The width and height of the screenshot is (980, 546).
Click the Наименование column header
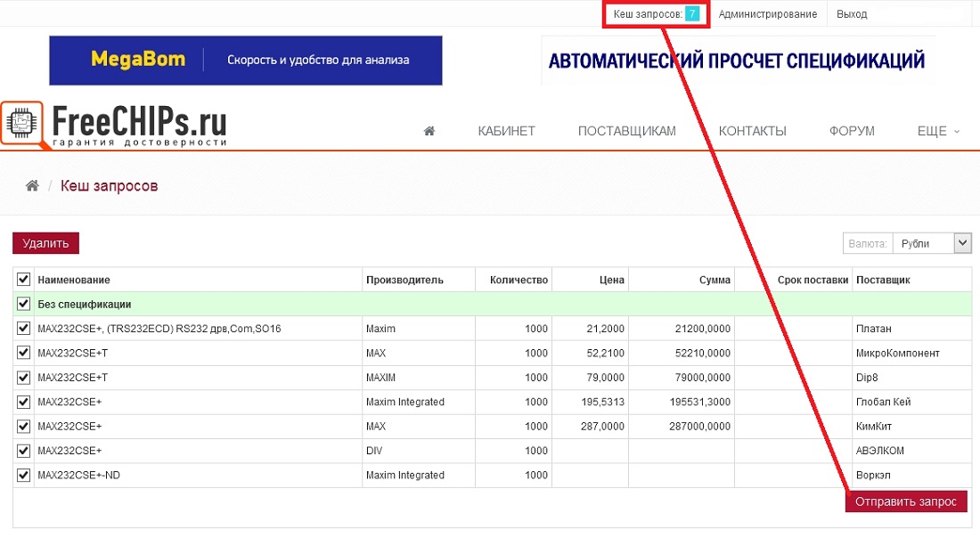point(74,280)
